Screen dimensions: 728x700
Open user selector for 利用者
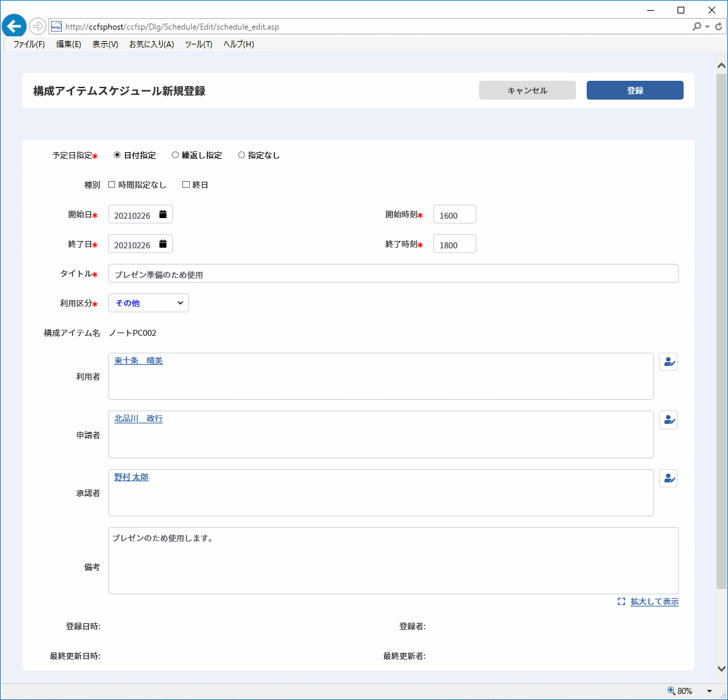(669, 362)
